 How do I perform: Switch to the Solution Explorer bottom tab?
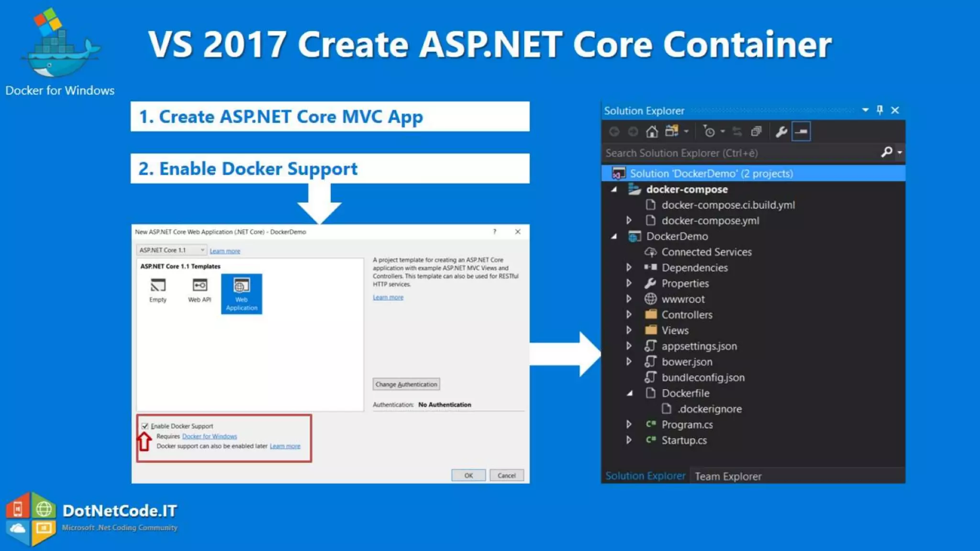click(x=645, y=476)
